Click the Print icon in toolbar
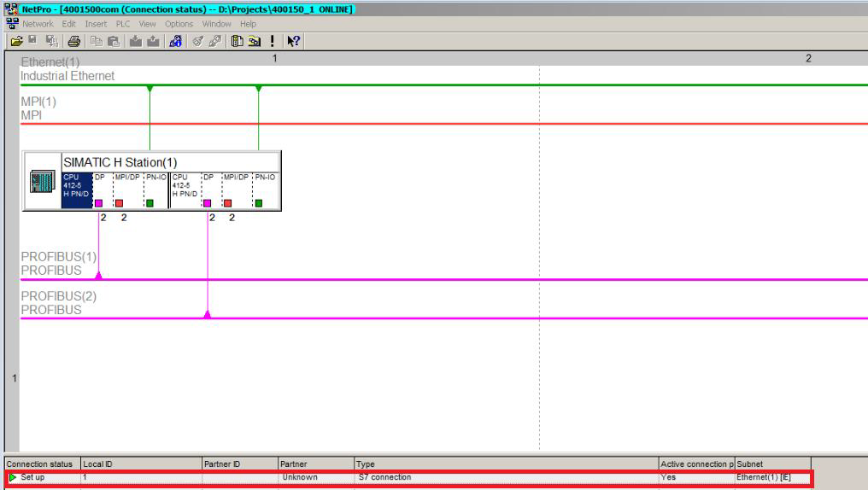The height and width of the screenshot is (490, 868). (73, 41)
